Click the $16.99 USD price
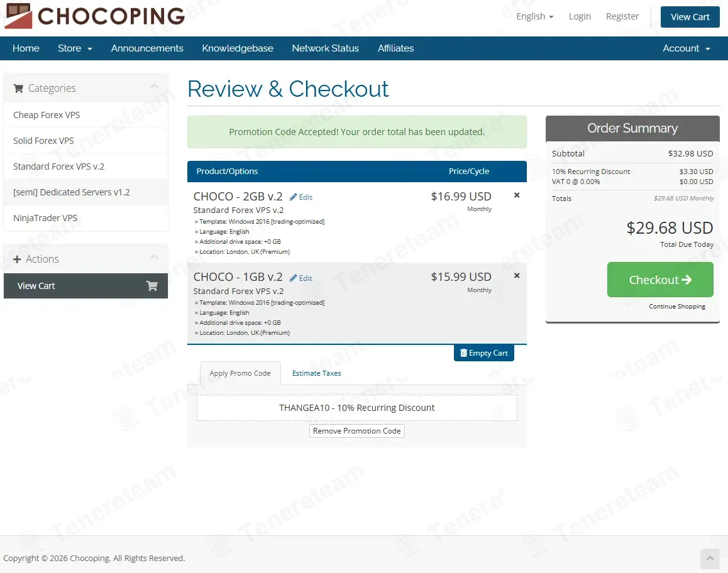 [x=461, y=196]
